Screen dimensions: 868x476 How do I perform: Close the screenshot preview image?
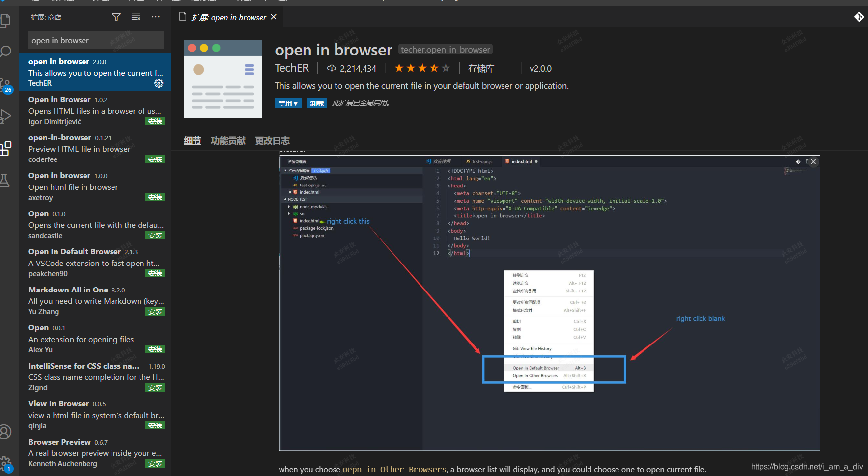coord(813,161)
